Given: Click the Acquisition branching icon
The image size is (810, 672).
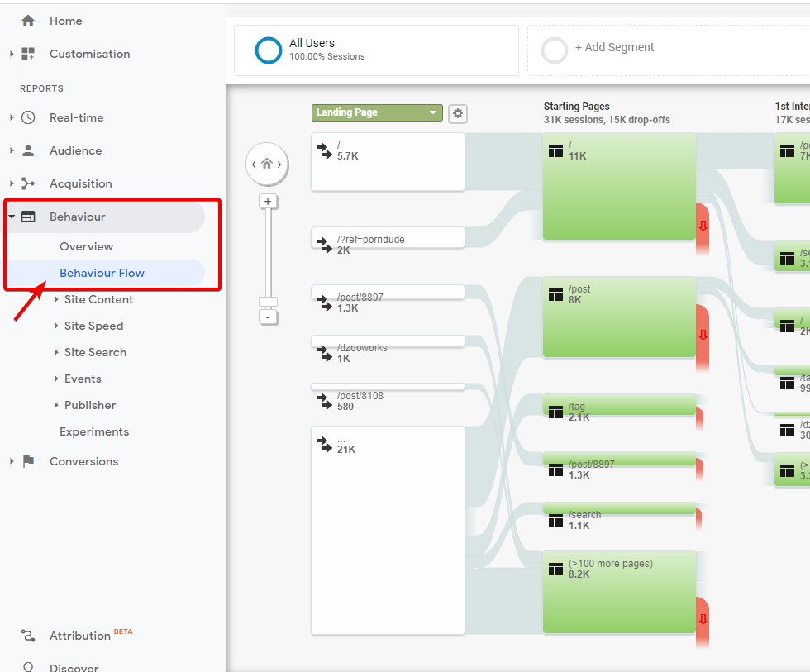Looking at the screenshot, I should coord(28,183).
